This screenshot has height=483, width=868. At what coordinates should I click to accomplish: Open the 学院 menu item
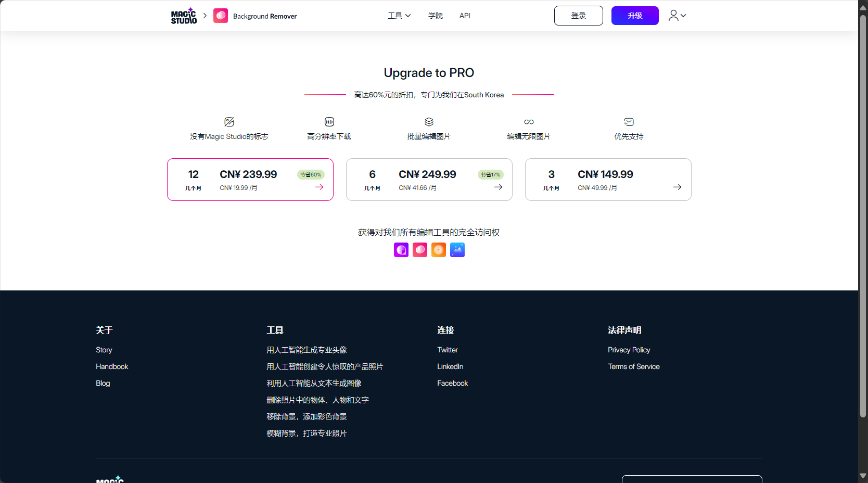436,16
